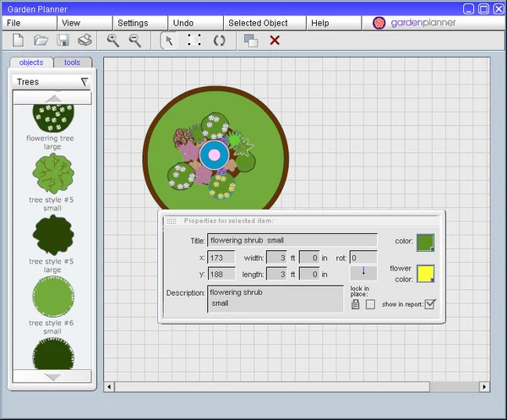The image size is (507, 420).
Task: Duplicate the selected object
Action: click(x=251, y=41)
